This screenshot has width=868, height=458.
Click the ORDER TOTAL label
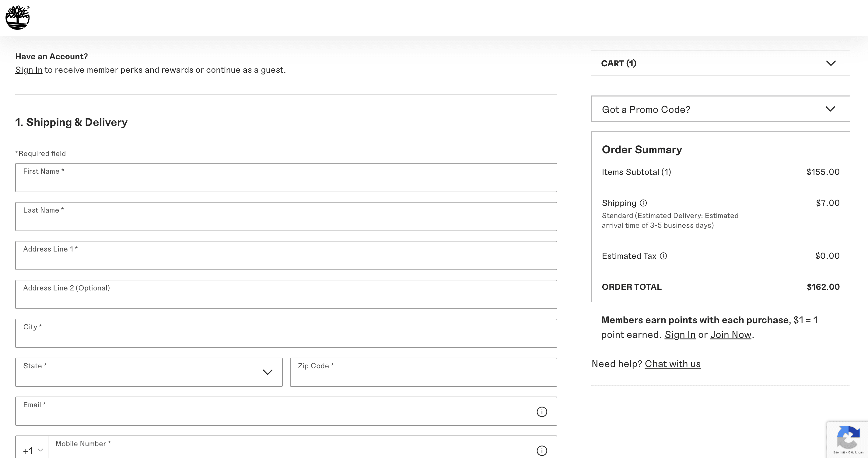click(632, 287)
